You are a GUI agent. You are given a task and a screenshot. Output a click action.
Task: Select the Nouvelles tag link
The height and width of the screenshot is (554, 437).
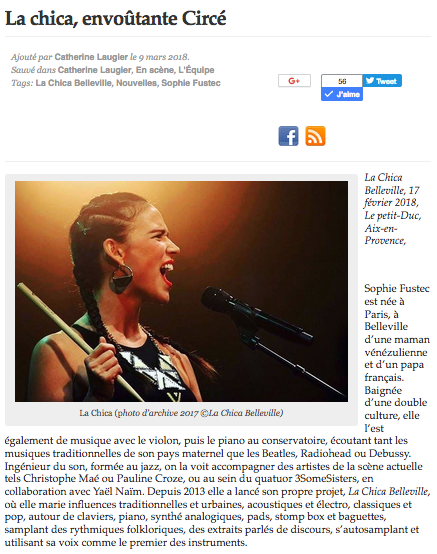point(136,83)
